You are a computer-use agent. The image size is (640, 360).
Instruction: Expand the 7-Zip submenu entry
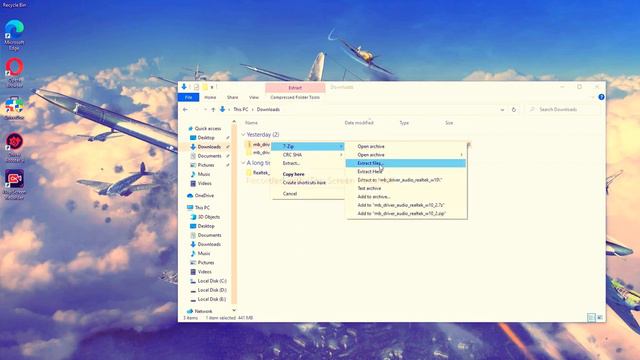click(308, 146)
